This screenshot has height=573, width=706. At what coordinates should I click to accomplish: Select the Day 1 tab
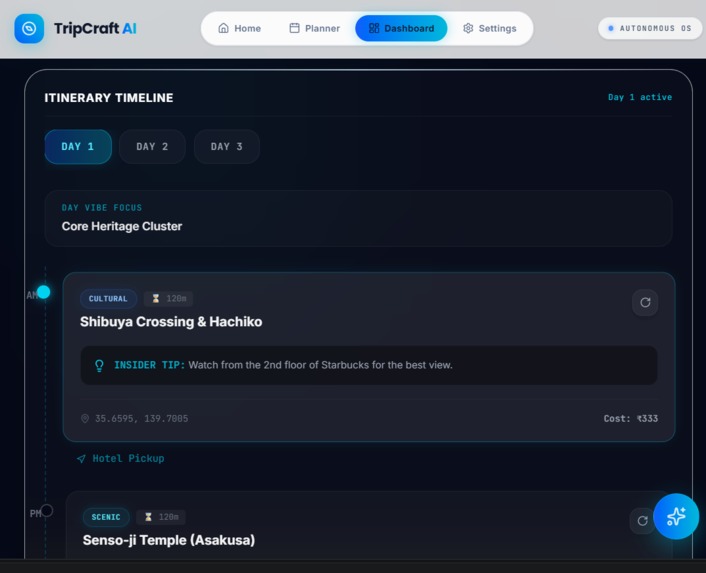point(78,147)
